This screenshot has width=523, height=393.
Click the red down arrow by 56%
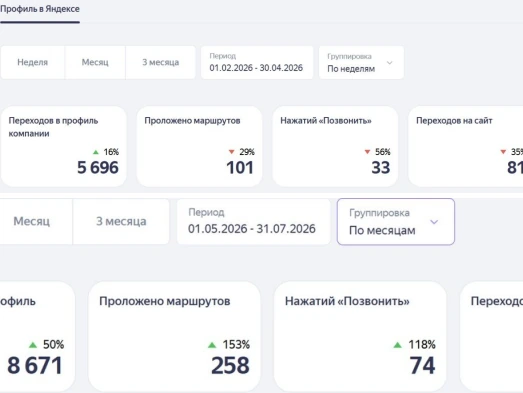click(367, 152)
